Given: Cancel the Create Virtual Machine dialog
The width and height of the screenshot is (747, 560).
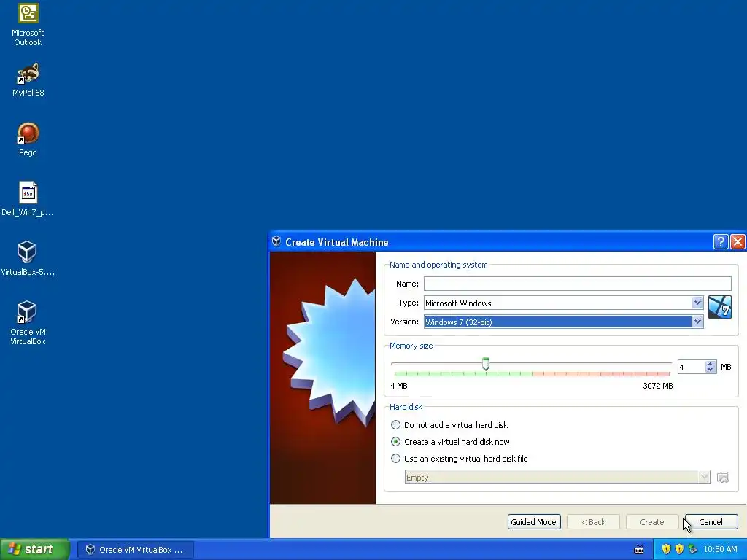Looking at the screenshot, I should tap(711, 522).
